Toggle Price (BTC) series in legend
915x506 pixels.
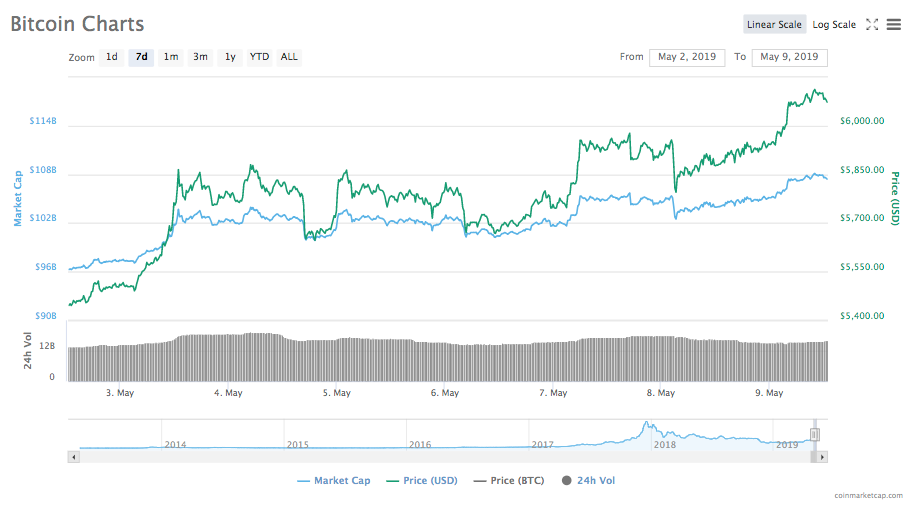click(x=509, y=481)
